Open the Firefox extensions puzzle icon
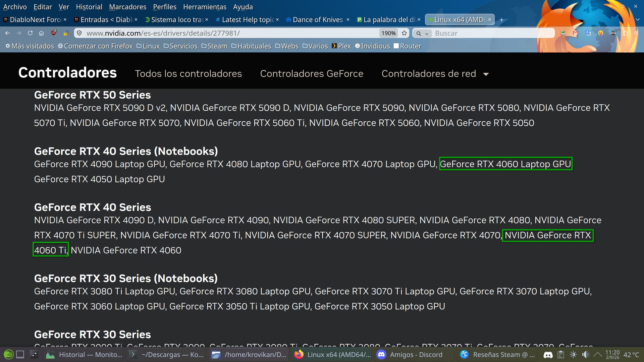 click(x=625, y=33)
